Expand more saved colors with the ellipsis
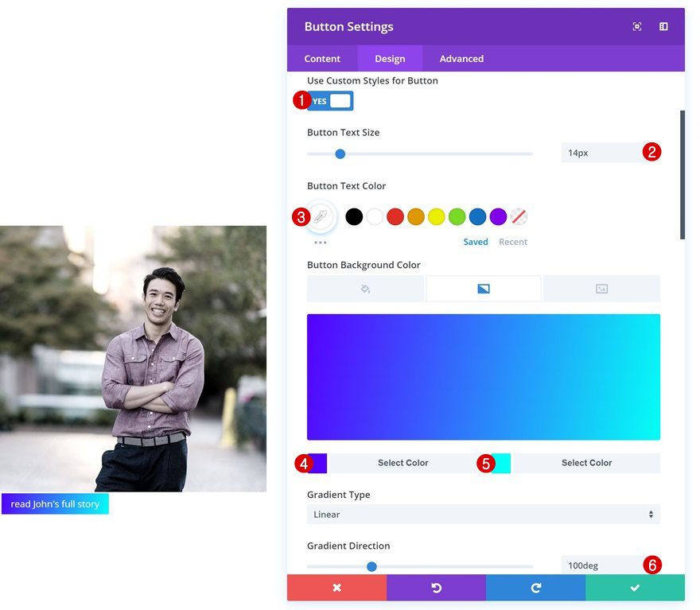 321,241
